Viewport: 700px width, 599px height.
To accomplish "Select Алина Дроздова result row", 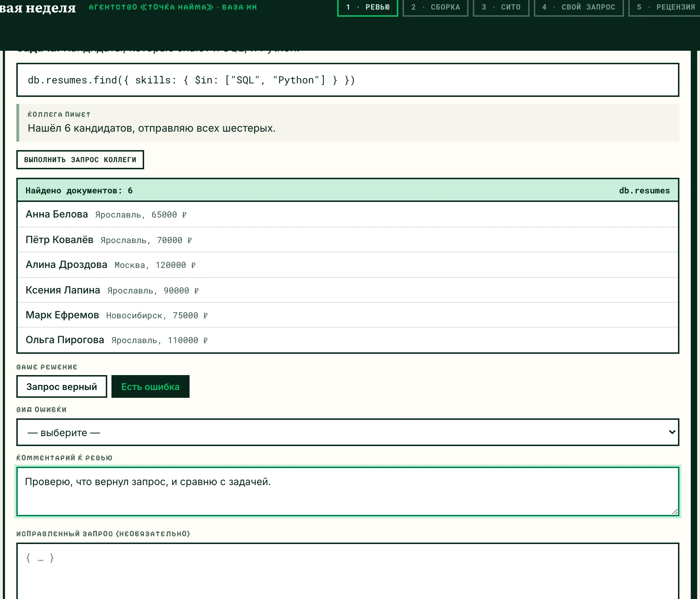I will pyautogui.click(x=348, y=265).
